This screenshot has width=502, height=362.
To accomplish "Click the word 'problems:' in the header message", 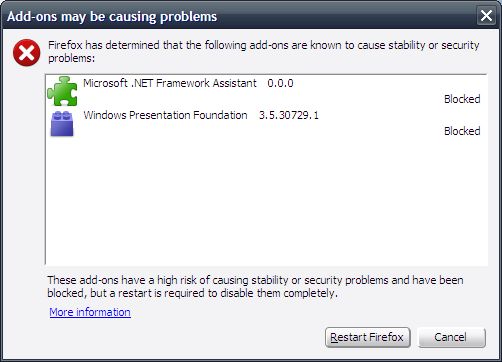I will (72, 58).
